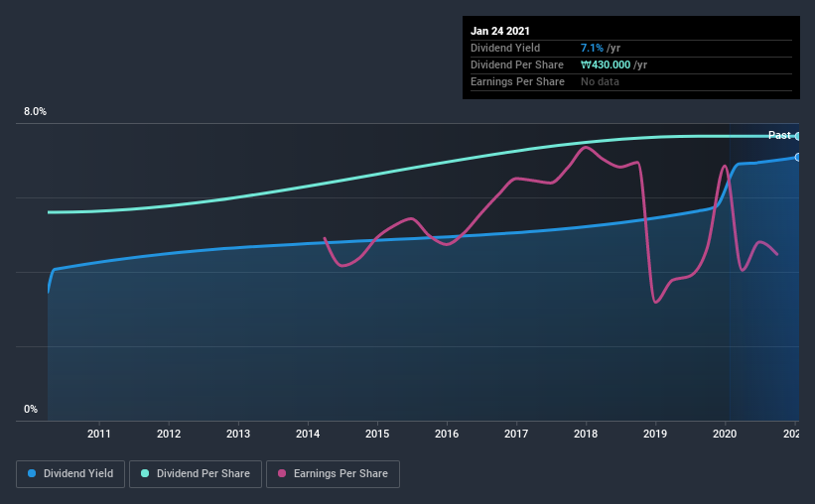Click the 8.0% y-axis label
This screenshot has width=815, height=504.
coord(35,112)
